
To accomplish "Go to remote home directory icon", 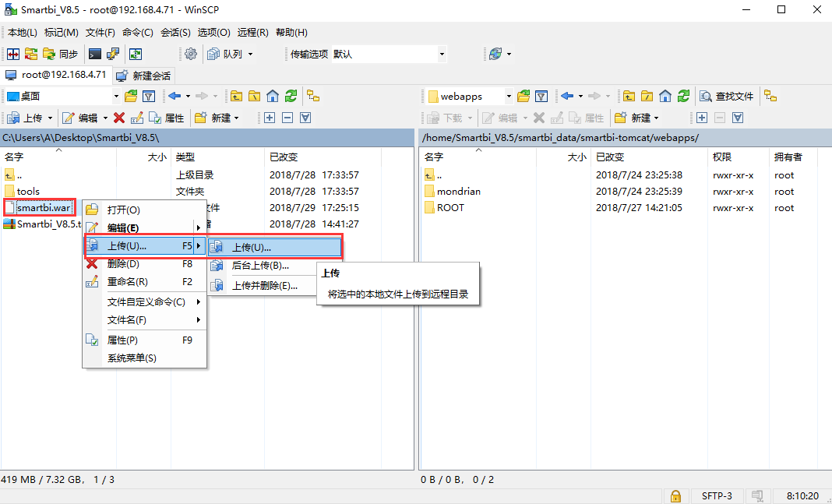I will (665, 97).
